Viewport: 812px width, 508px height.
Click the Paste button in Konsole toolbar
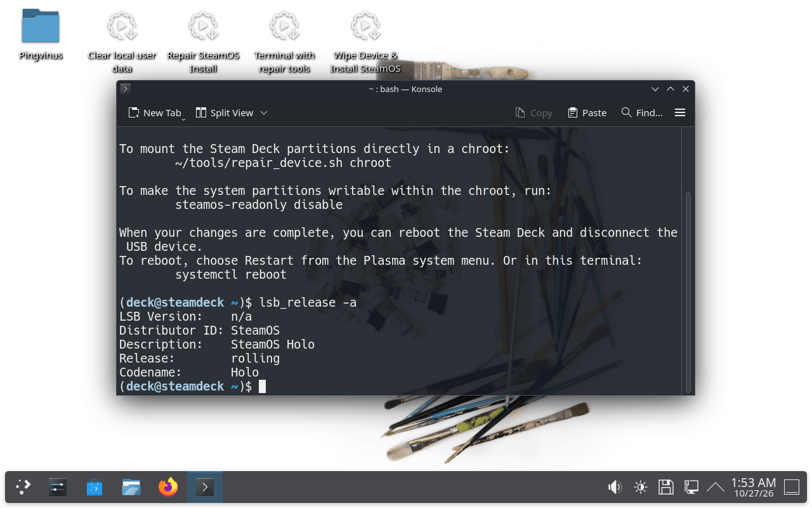click(587, 112)
